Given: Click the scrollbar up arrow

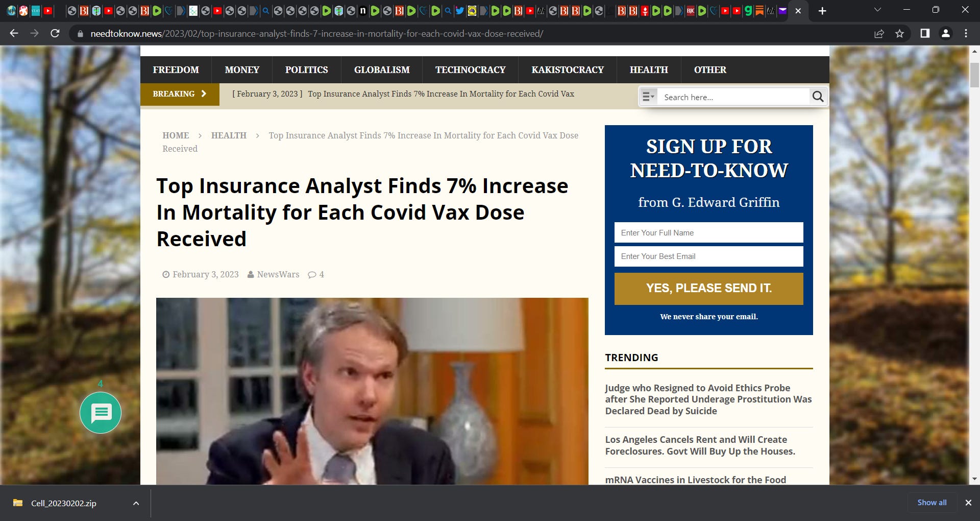Looking at the screenshot, I should [x=974, y=52].
